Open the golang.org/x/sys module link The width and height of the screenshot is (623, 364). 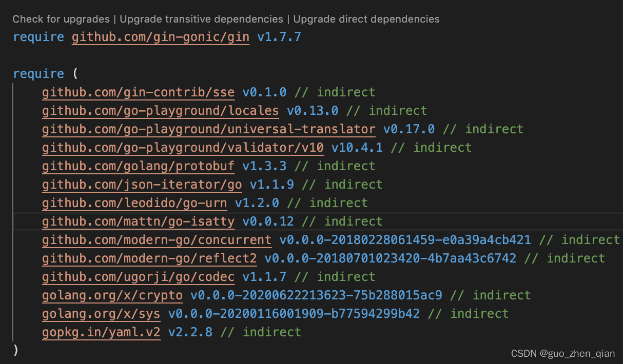point(101,314)
